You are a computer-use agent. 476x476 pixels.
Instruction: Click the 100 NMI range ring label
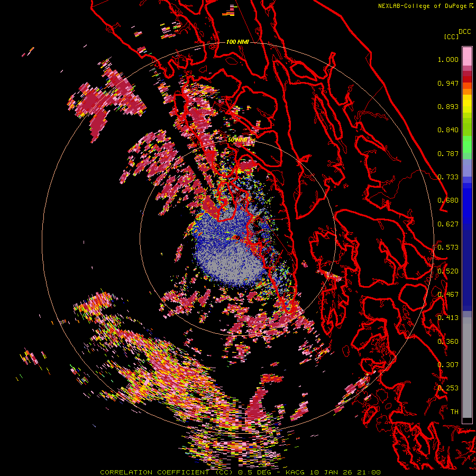click(237, 42)
